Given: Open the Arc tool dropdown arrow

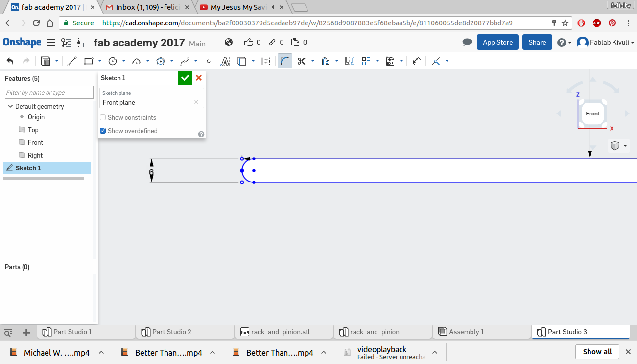Looking at the screenshot, I should click(x=148, y=61).
